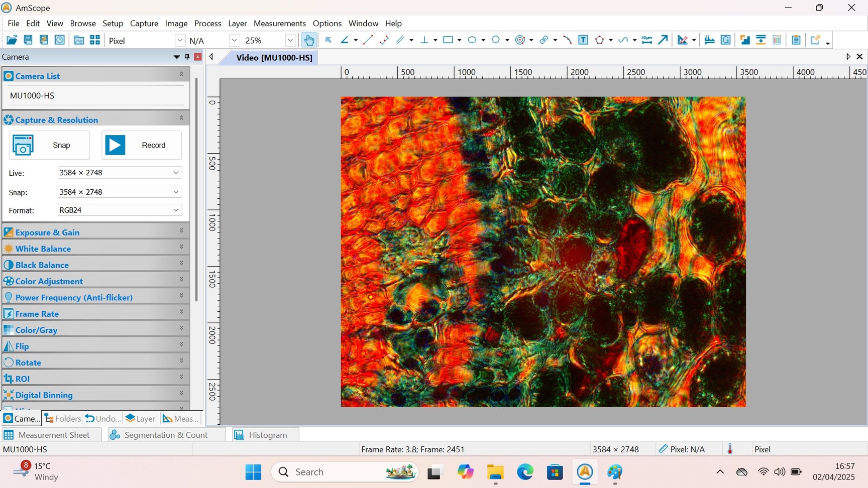Select the Rectangle measurement tool

coord(448,40)
